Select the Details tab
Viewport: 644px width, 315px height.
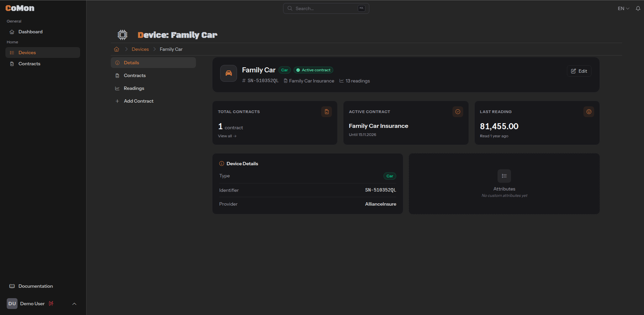(x=153, y=63)
